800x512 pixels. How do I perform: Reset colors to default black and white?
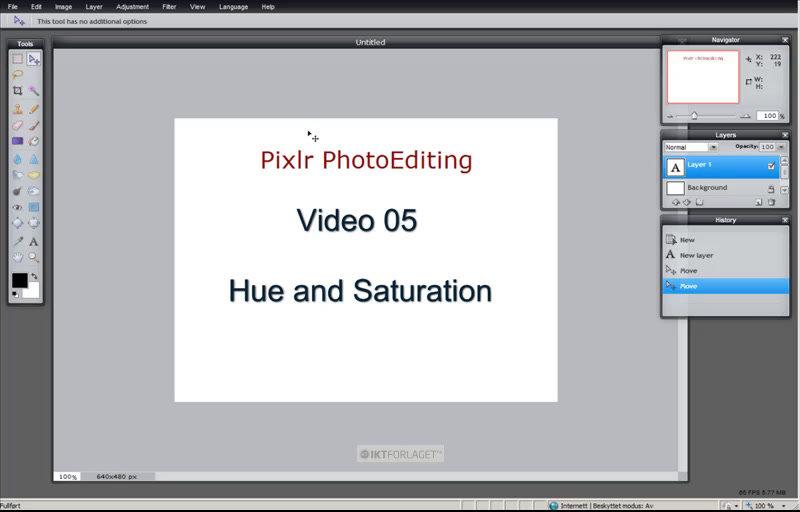pyautogui.click(x=15, y=294)
